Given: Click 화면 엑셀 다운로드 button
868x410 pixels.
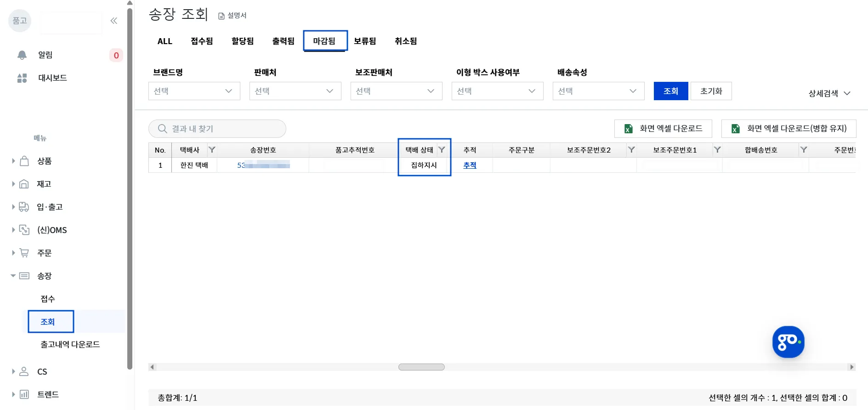Looking at the screenshot, I should [x=663, y=129].
